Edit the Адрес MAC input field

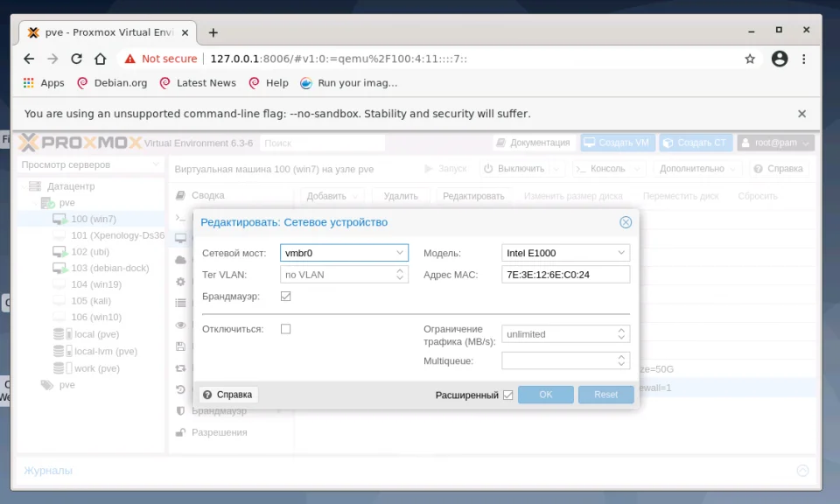point(564,274)
